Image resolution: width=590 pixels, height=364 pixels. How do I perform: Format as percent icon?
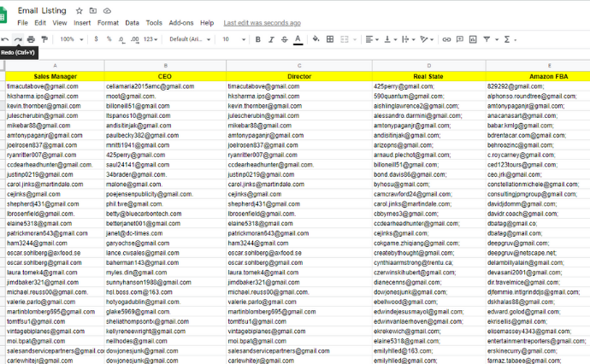(109, 39)
